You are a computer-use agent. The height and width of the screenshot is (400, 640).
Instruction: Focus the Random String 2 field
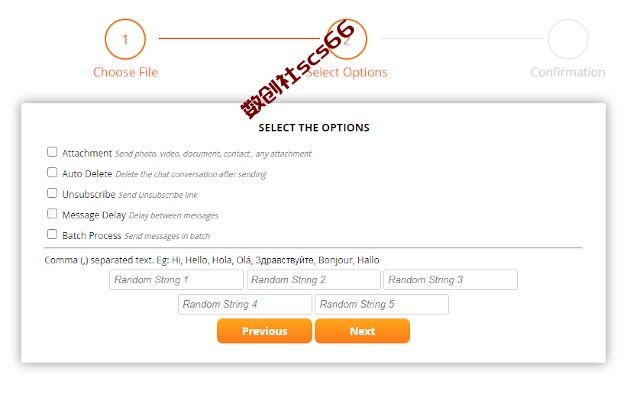pyautogui.click(x=313, y=280)
